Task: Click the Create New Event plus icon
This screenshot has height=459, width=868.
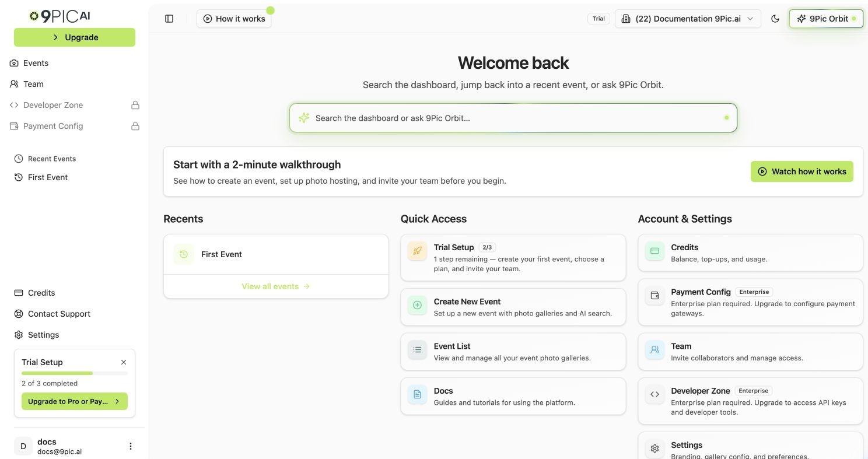Action: click(x=418, y=305)
